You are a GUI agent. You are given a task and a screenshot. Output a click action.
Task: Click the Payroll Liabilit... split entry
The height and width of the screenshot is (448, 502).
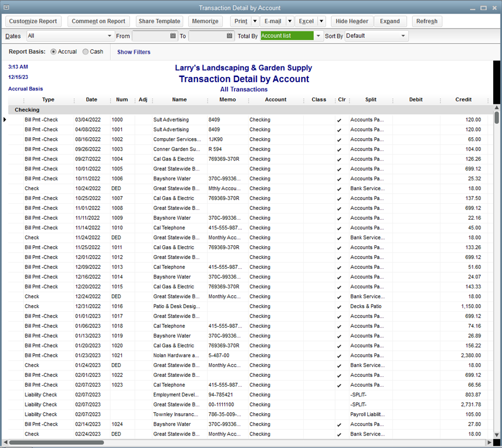click(x=367, y=414)
